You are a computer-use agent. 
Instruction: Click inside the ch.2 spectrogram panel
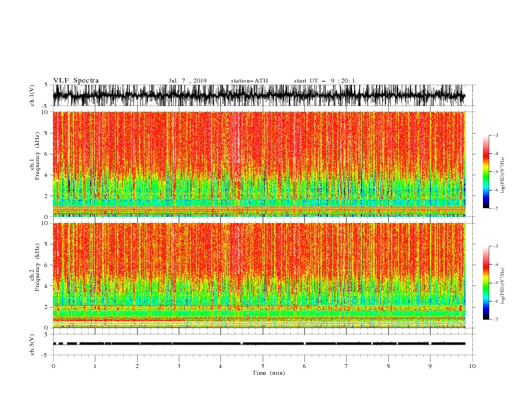[259, 275]
